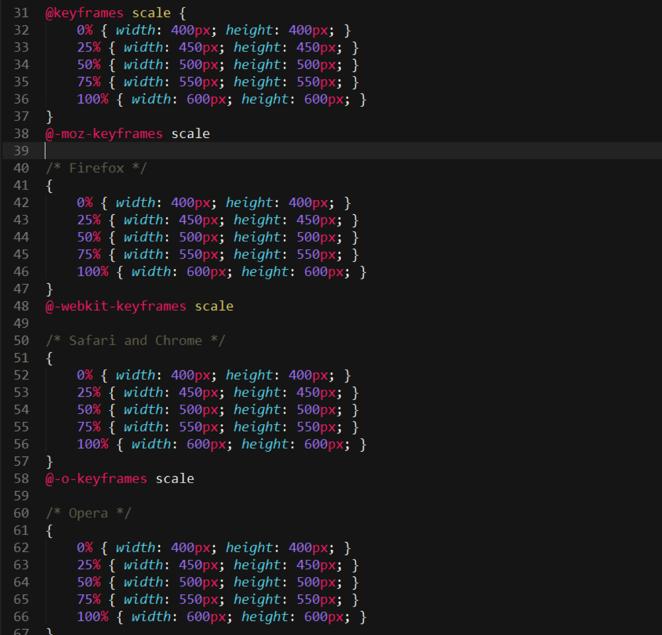
Task: Click the '75%' selector on line 35
Action: (x=88, y=82)
